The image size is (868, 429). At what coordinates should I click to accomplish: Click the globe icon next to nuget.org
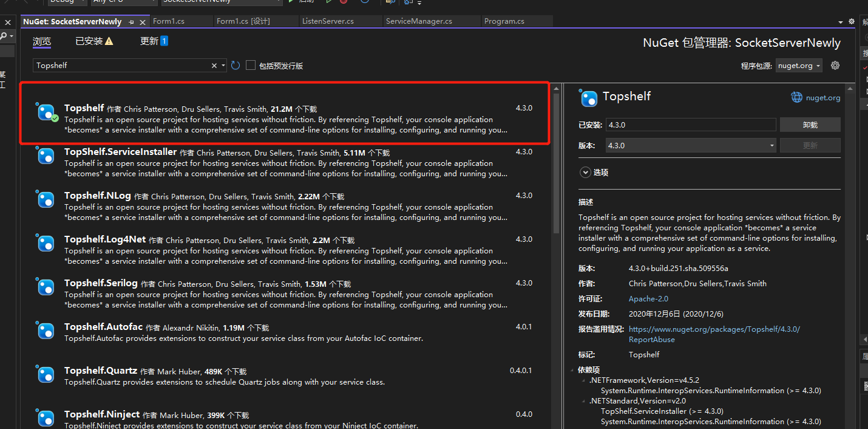796,97
